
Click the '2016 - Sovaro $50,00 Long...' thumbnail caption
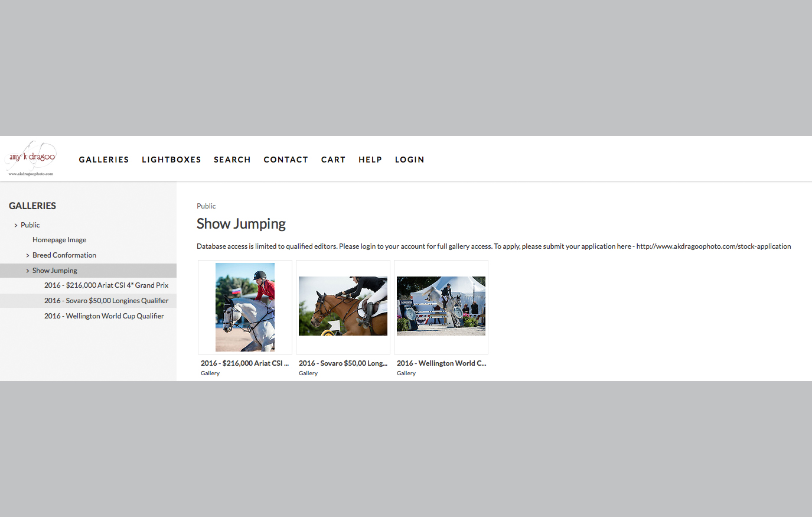coord(343,363)
